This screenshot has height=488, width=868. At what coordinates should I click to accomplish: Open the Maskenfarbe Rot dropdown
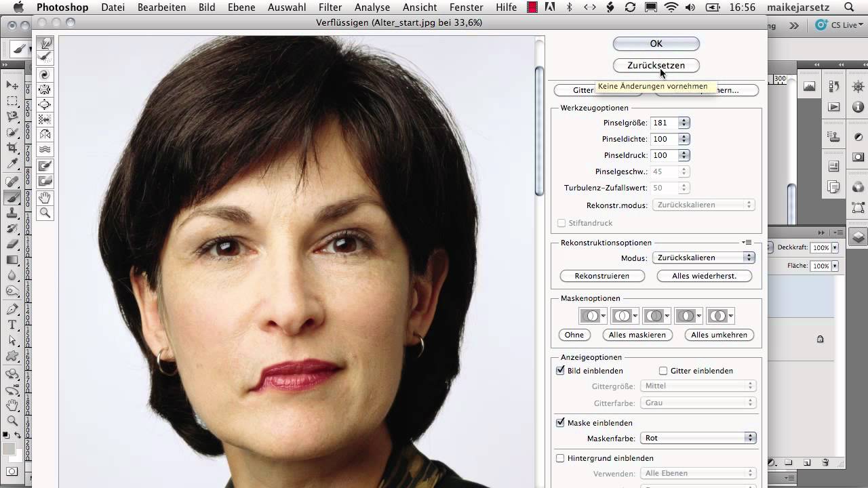pos(698,438)
